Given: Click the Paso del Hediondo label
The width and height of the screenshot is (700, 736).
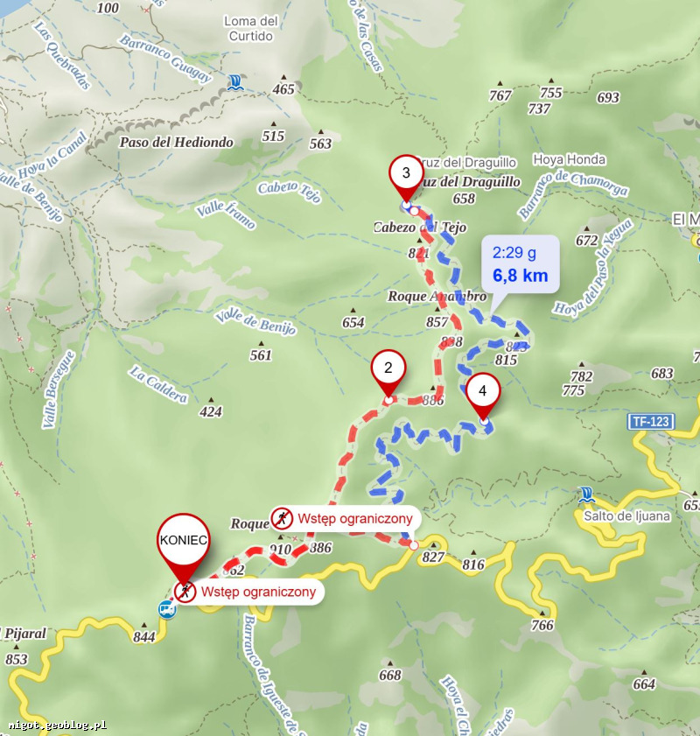Looking at the screenshot, I should coord(177,143).
